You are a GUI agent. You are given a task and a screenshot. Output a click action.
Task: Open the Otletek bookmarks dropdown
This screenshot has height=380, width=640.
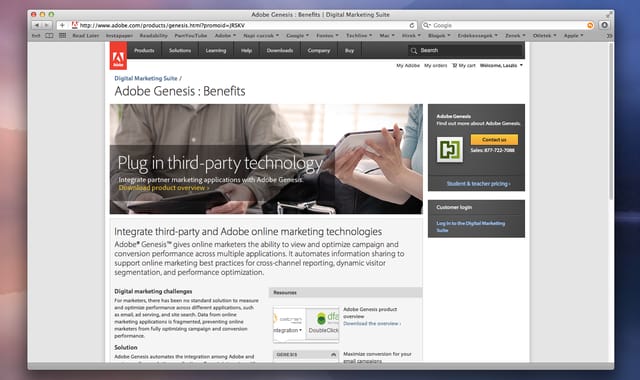pyautogui.click(x=544, y=36)
